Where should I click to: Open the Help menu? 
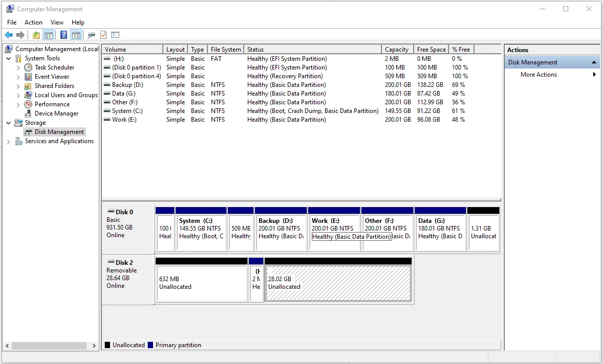coord(78,22)
